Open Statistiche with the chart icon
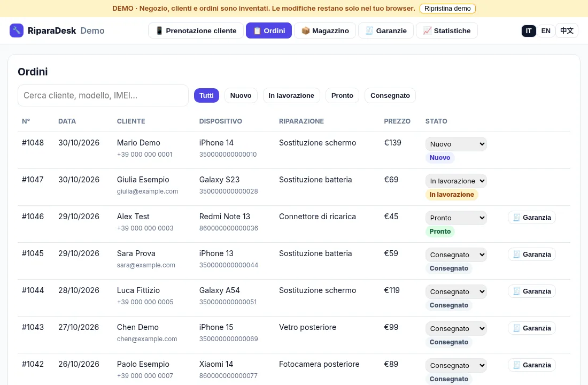588x385 pixels. pyautogui.click(x=447, y=31)
